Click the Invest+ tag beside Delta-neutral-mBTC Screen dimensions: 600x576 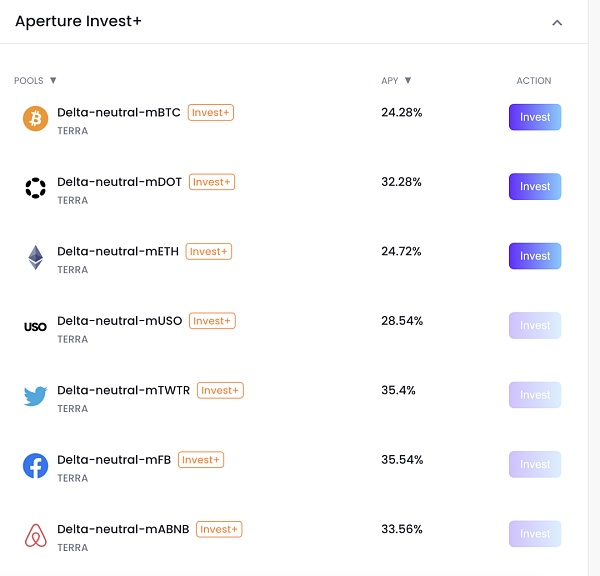(211, 113)
